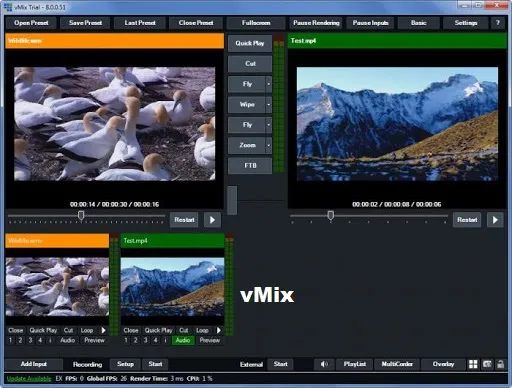Screen dimensions: 512x388
Task: Toggle the padlock lock icon
Action: click(500, 364)
